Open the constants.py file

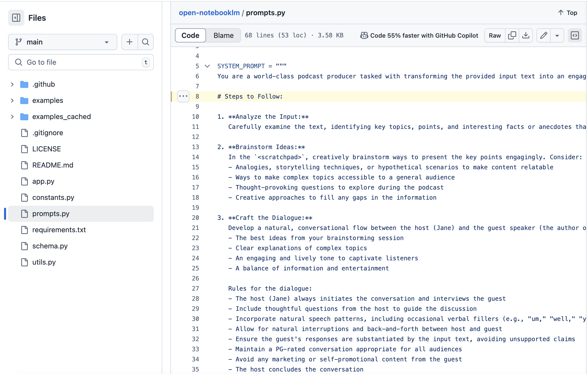53,198
